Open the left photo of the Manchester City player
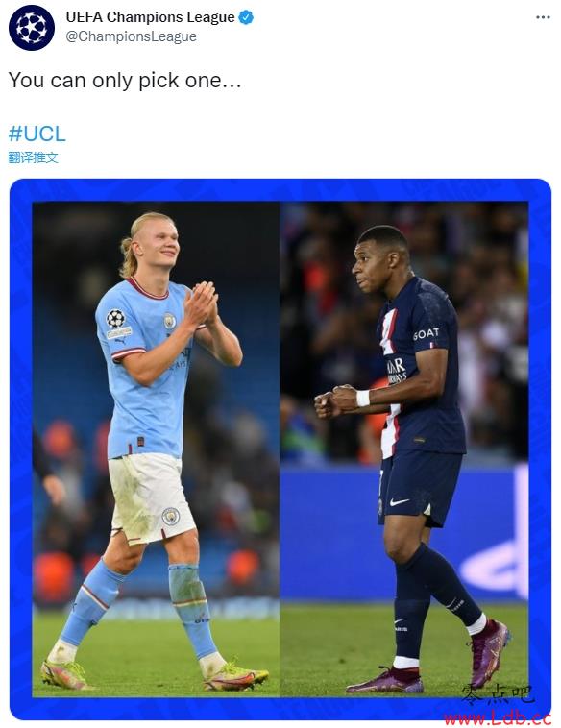 [x=156, y=449]
